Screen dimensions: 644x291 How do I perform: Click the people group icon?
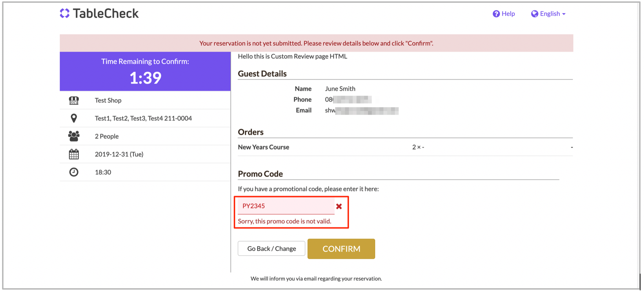pos(74,136)
